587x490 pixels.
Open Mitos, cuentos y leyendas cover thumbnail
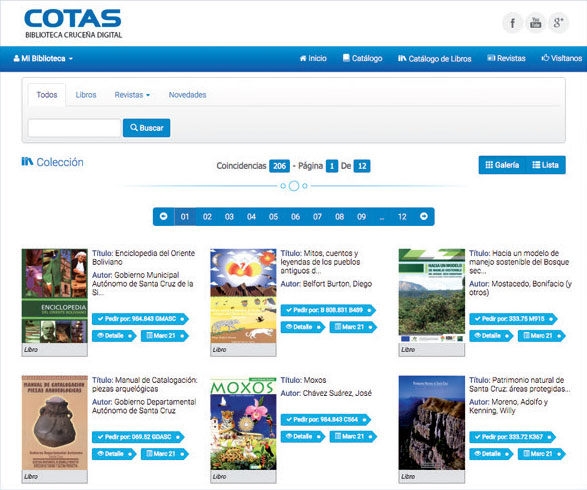[243, 296]
